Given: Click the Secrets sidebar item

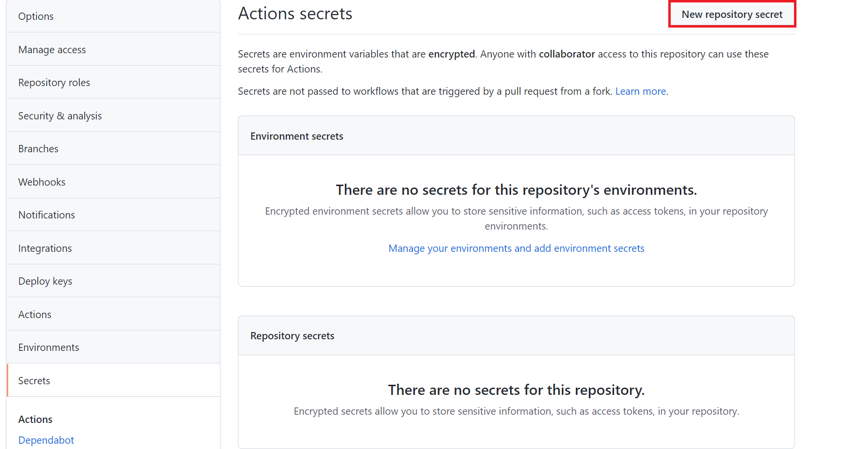Looking at the screenshot, I should tap(34, 381).
